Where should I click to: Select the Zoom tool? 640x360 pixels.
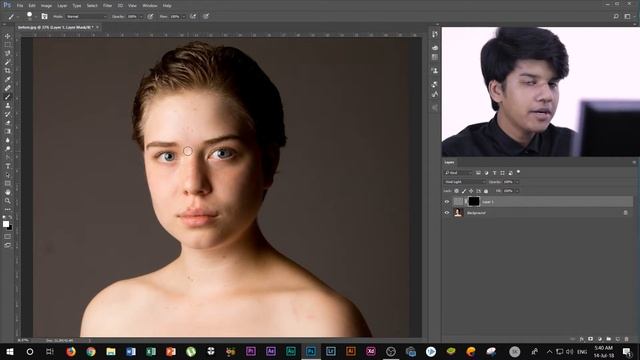coord(7,200)
